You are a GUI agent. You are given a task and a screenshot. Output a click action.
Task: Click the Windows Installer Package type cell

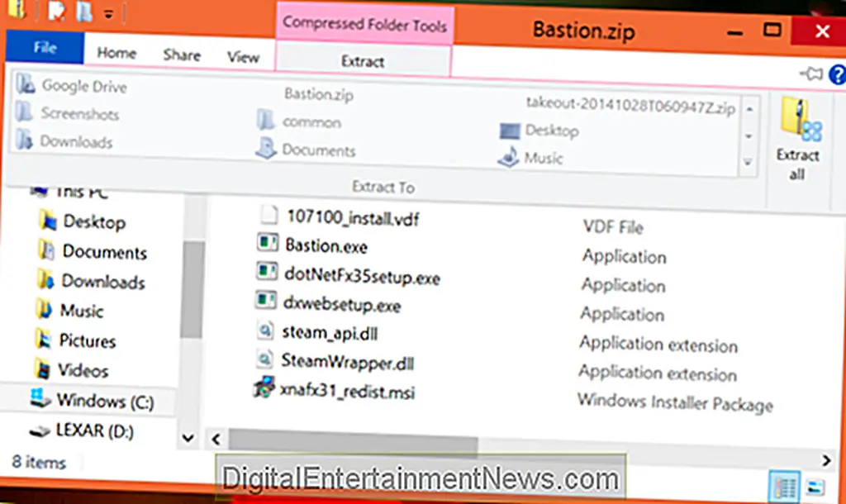coord(675,402)
